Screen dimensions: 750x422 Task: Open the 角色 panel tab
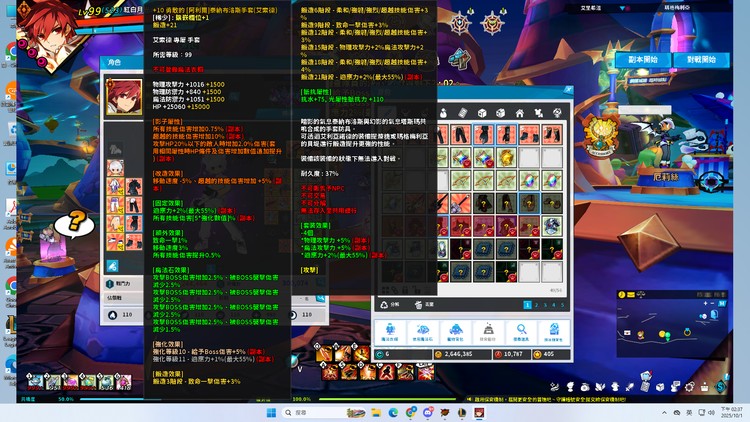tap(114, 62)
